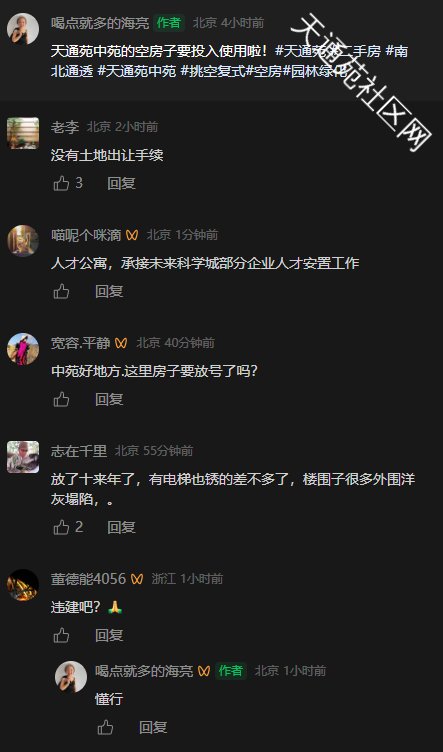Viewport: 443px width, 752px height.
Task: Reply to 董德能4056's comment
Action: 109,635
